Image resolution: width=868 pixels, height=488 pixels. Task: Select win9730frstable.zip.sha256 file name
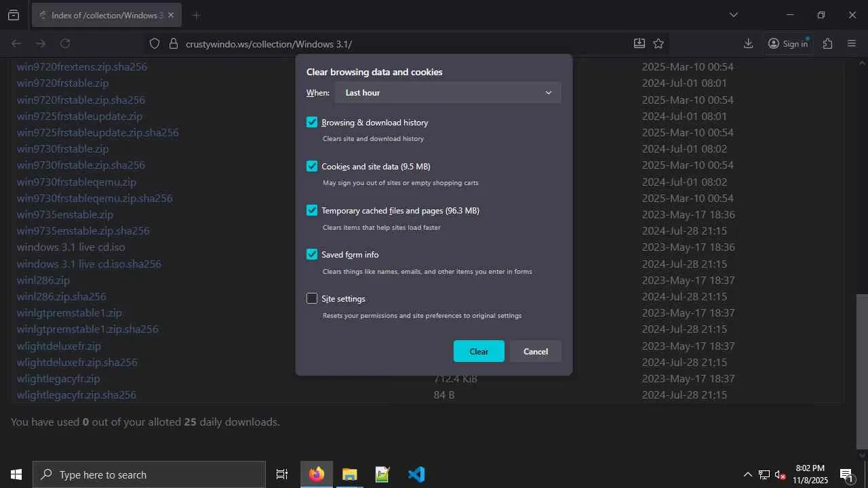pyautogui.click(x=81, y=165)
